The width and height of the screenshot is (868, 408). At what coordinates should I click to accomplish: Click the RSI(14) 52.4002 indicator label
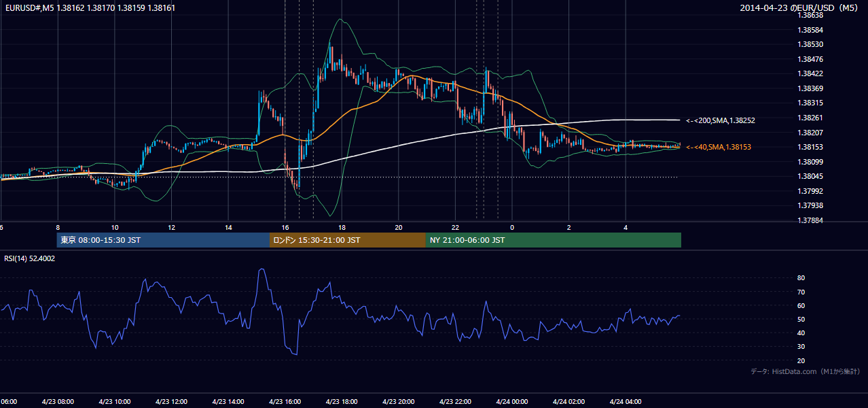tap(30, 258)
